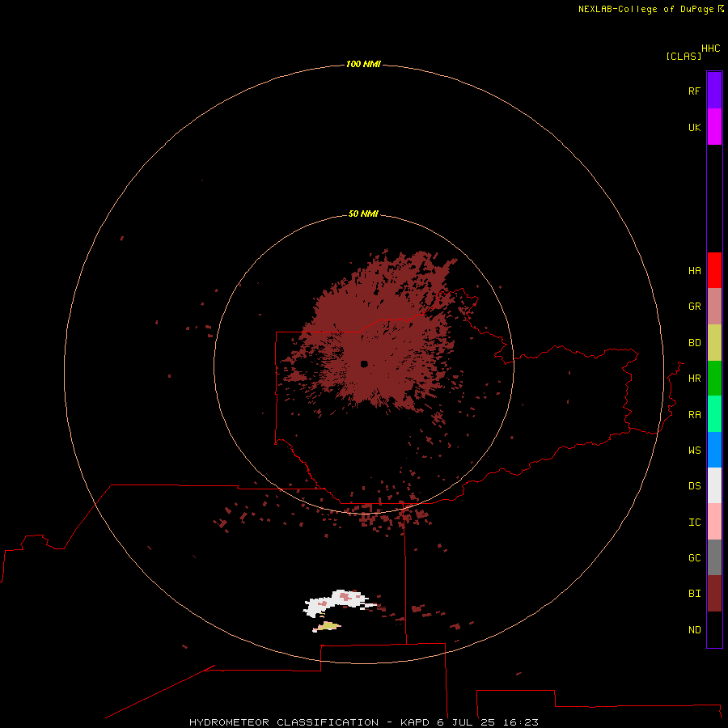Screen dimensions: 728x728
Task: Click the RF legend label
Action: click(695, 91)
